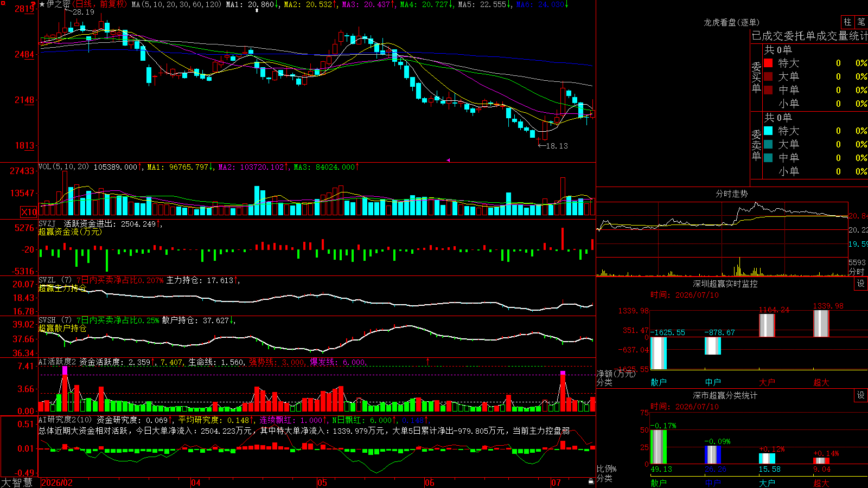Click the 18.13 low price annotation
The image size is (868, 488).
click(x=557, y=146)
